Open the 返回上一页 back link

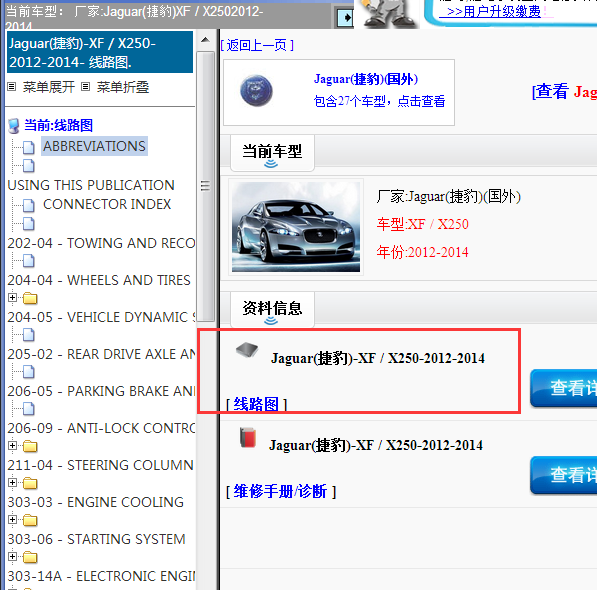coord(257,45)
